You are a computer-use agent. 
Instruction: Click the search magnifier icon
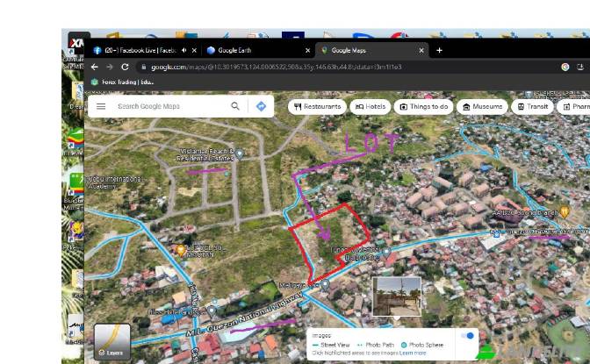click(235, 106)
